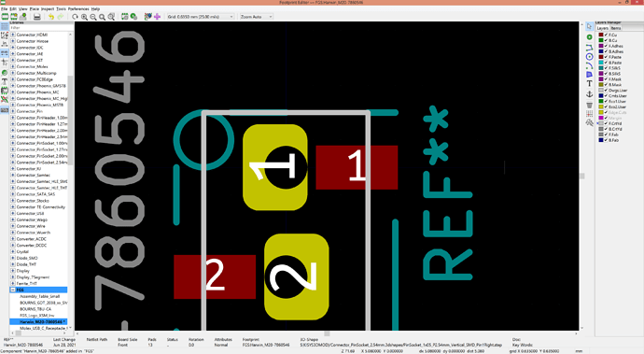Open the Zoom Auto dropdown
Image resolution: width=644 pixels, height=354 pixels.
257,17
